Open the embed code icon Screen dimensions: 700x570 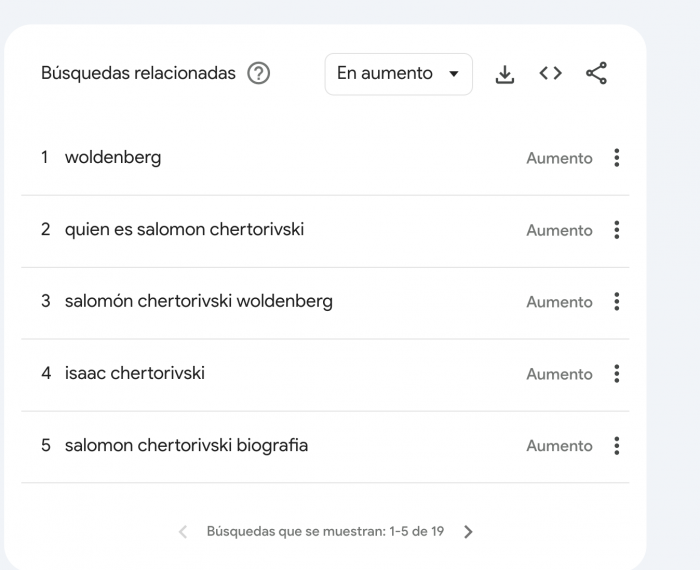551,74
